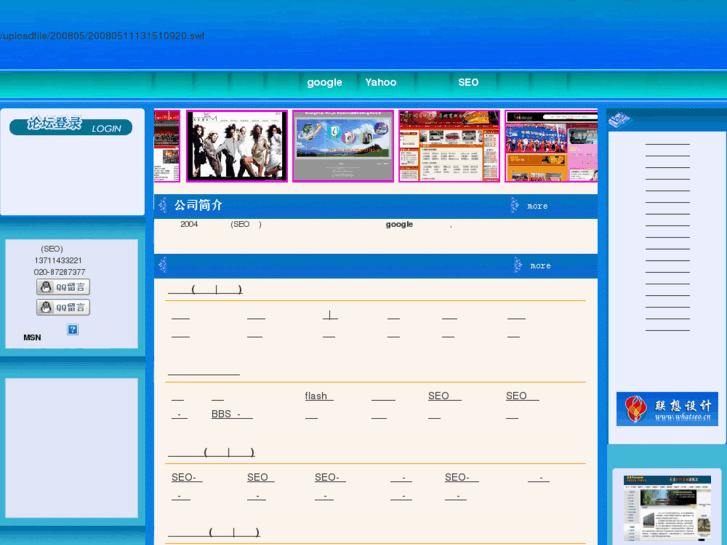Screen dimensions: 727x545
Task: Click the blue question mark icon beside MSN
Action: (73, 329)
